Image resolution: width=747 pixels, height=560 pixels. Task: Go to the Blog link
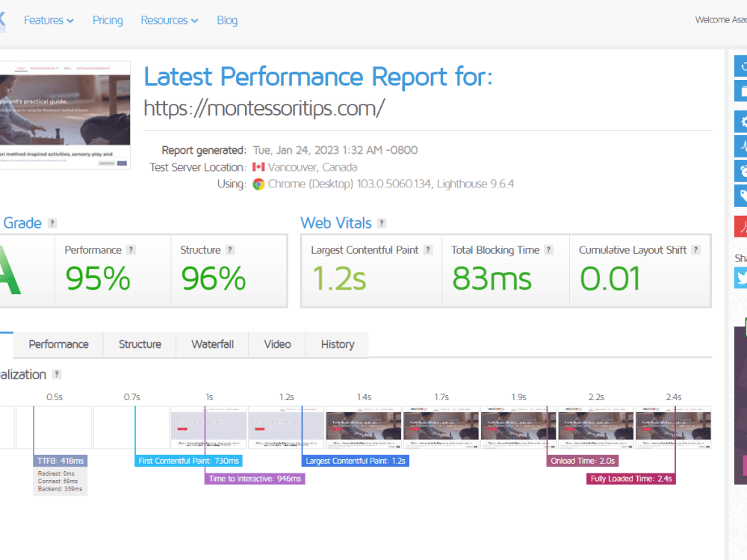227,20
